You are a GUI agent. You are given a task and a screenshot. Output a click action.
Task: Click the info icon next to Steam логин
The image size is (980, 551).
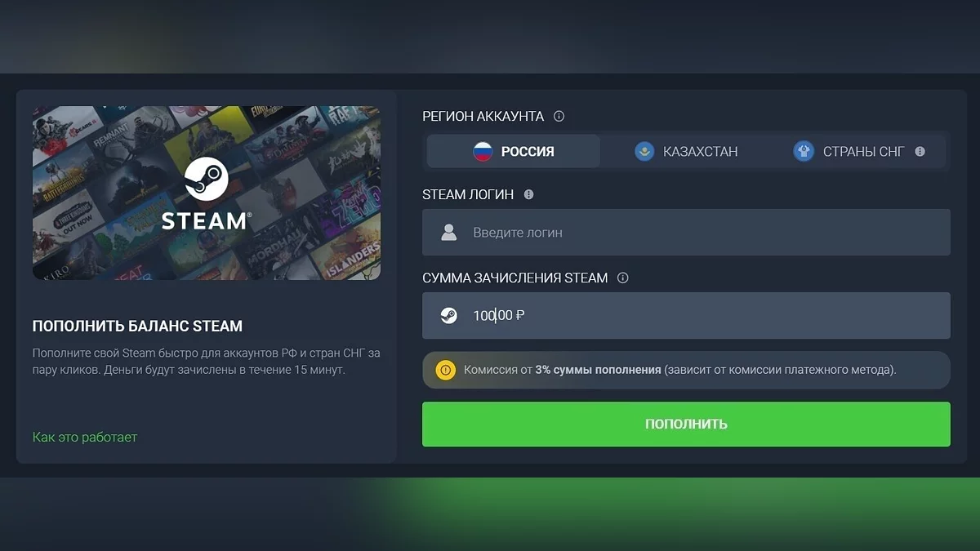click(528, 194)
